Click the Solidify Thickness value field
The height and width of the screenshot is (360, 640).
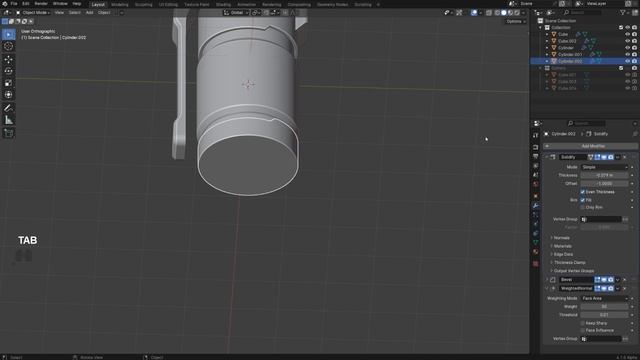pos(604,175)
